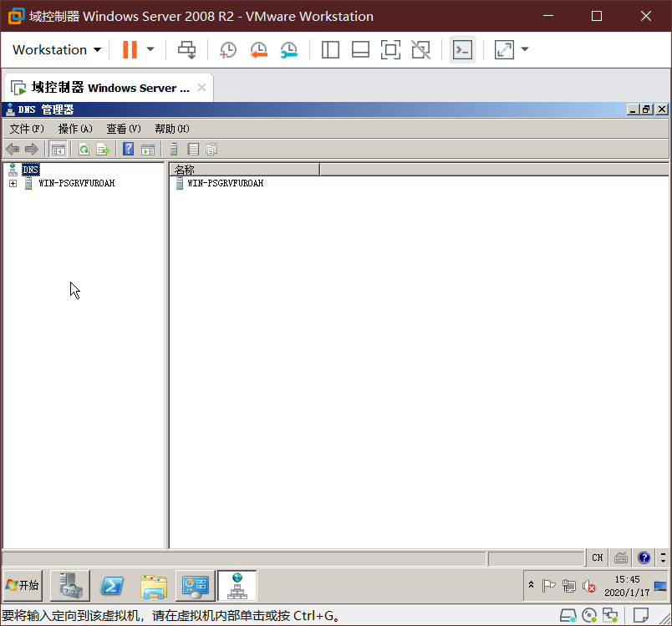Expand hidden tray icons arrow
The image size is (672, 626).
pos(531,584)
